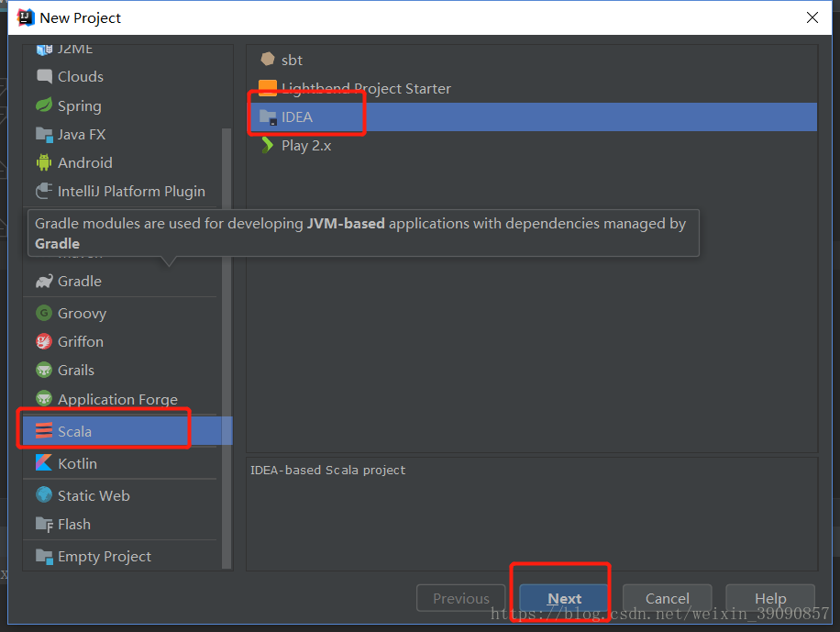Click the Play 2.x green arrow icon
The width and height of the screenshot is (840, 632).
tap(268, 145)
